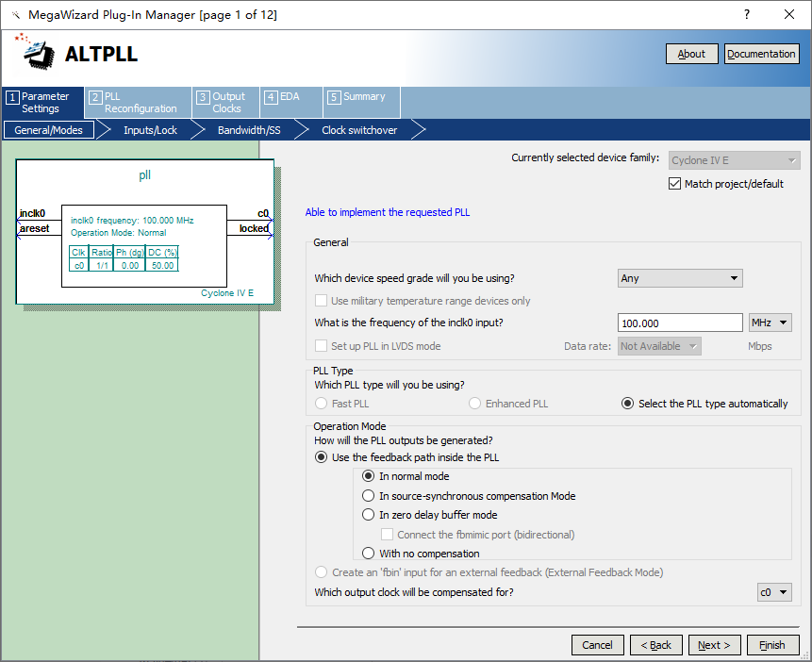Open the device family dropdown
812x662 pixels.
(734, 160)
